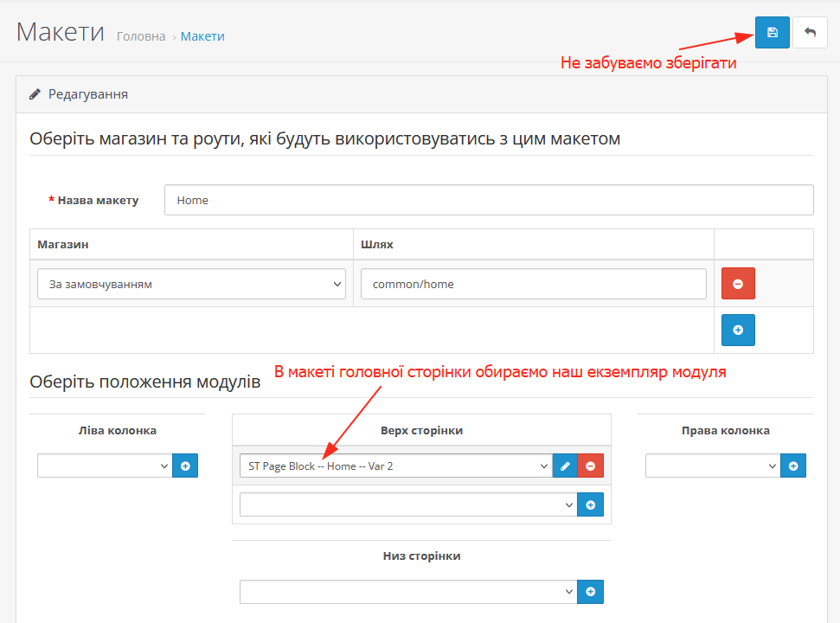Click the Шлях field with common/home

pos(534,284)
